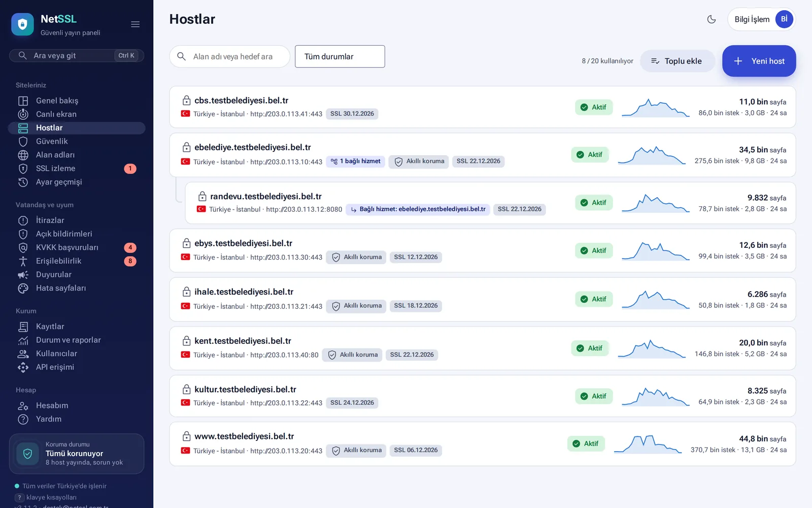
Task: Open Ayar geçmişi history icon
Action: (23, 182)
